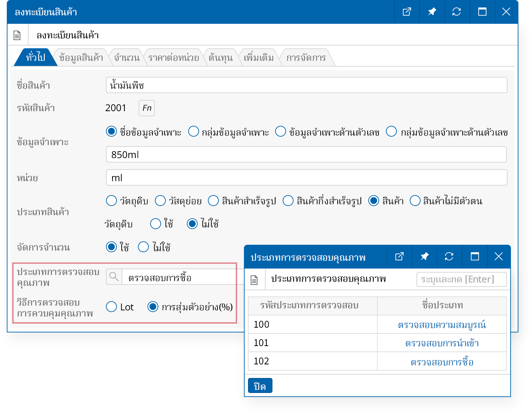Screen dimensions: 532x413
Task: Select the Lot inspection method radio
Action: [x=111, y=307]
